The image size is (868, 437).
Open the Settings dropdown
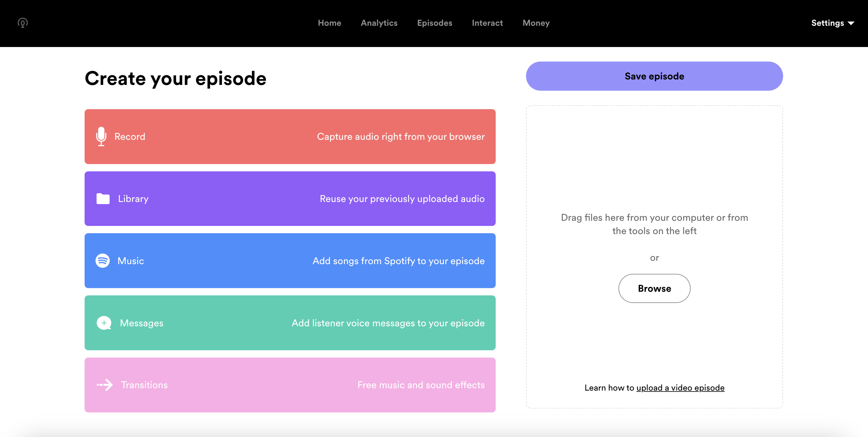[x=832, y=23]
